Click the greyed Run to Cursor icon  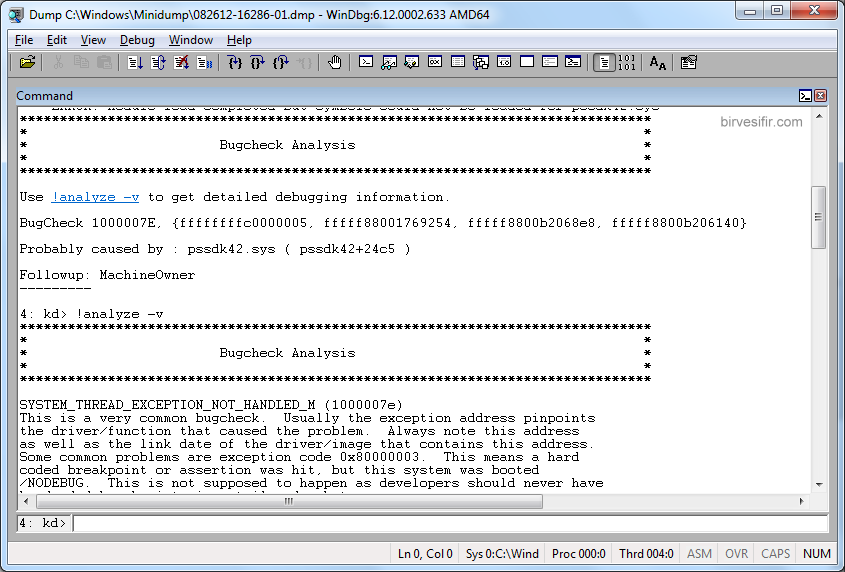click(304, 63)
